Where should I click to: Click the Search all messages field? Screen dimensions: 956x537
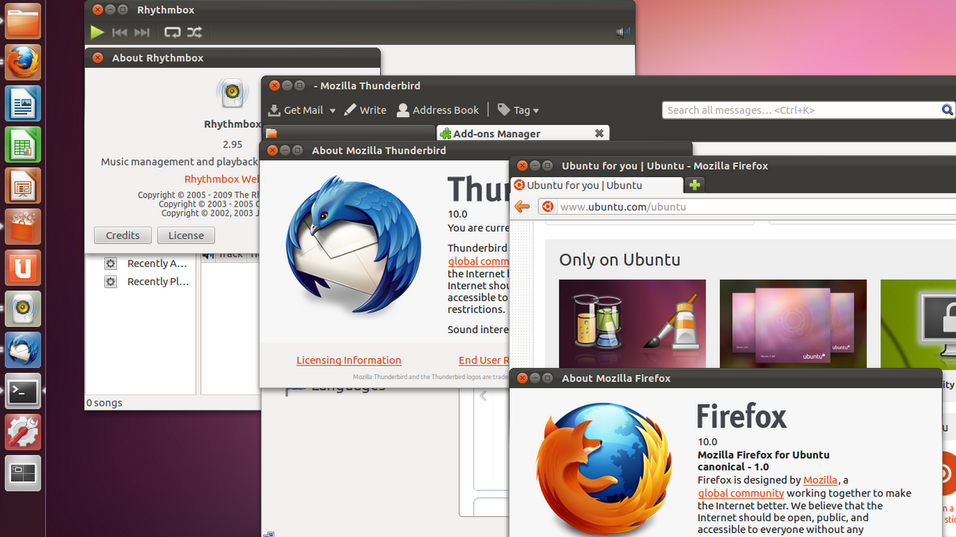(x=800, y=110)
